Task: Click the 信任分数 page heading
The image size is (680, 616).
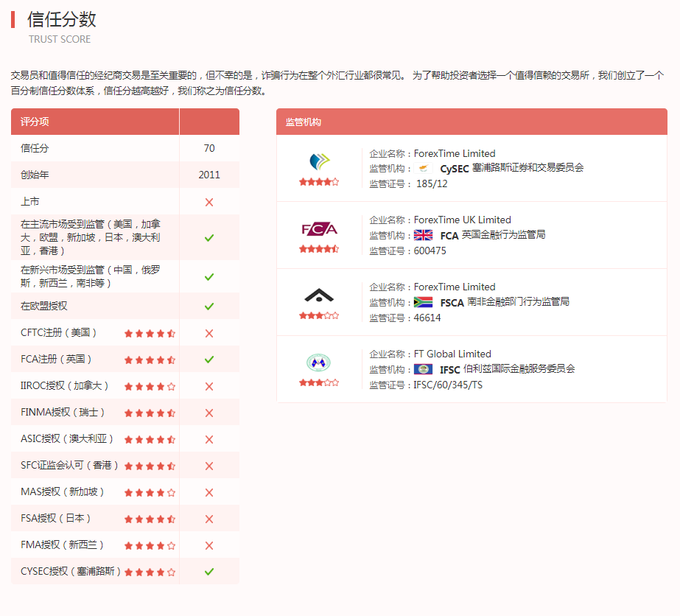Action: click(62, 19)
